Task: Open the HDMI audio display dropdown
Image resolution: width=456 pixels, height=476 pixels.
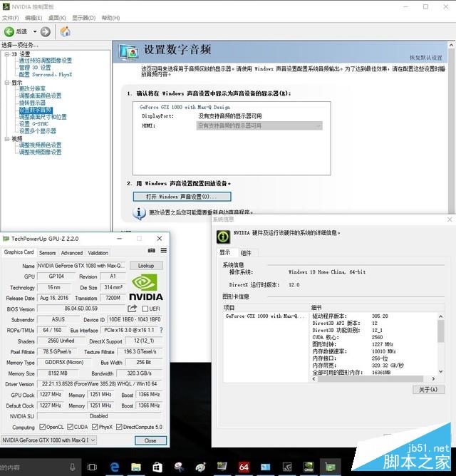Action: pos(259,125)
